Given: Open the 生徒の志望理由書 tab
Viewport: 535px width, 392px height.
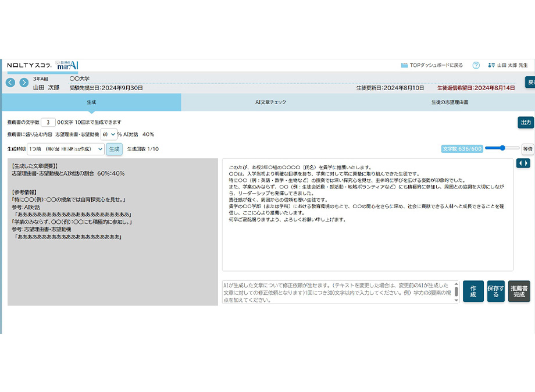Looking at the screenshot, I should pyautogui.click(x=449, y=102).
